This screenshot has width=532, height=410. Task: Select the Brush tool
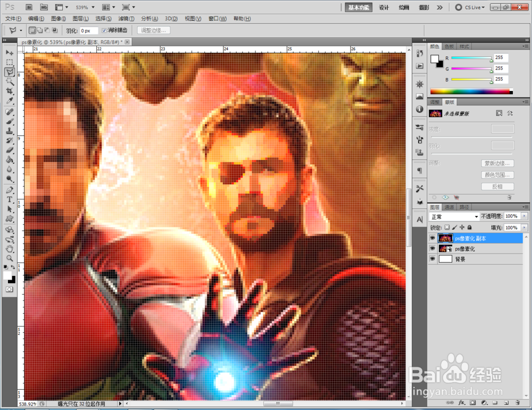pos(10,121)
